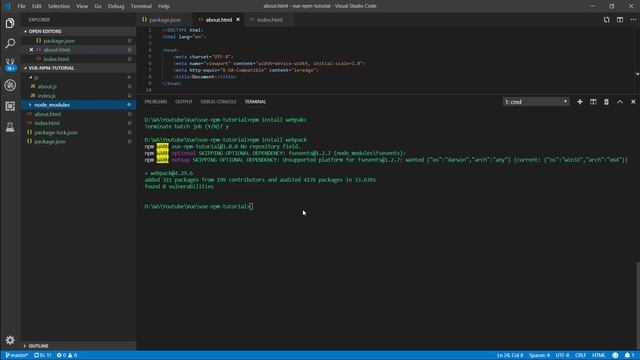Switch to the Debug Console tab

218,102
